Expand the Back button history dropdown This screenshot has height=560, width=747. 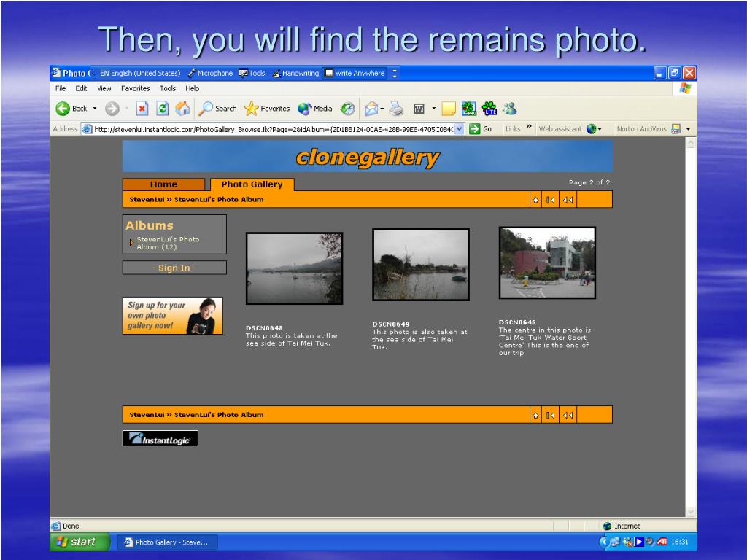pyautogui.click(x=95, y=109)
